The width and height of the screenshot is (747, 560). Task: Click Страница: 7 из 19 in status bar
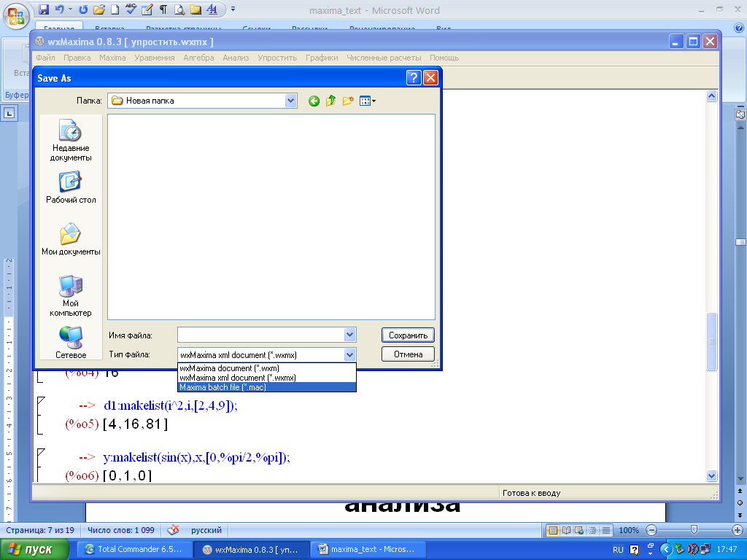tap(40, 530)
